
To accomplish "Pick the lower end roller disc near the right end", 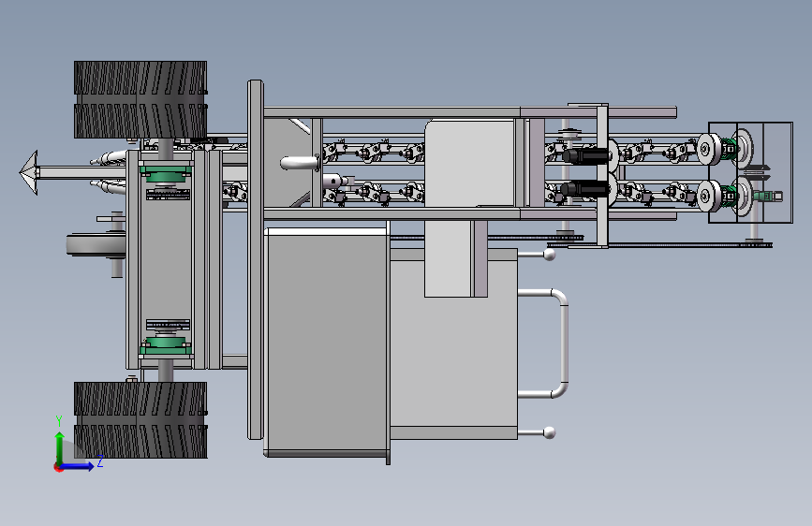I will click(x=708, y=196).
